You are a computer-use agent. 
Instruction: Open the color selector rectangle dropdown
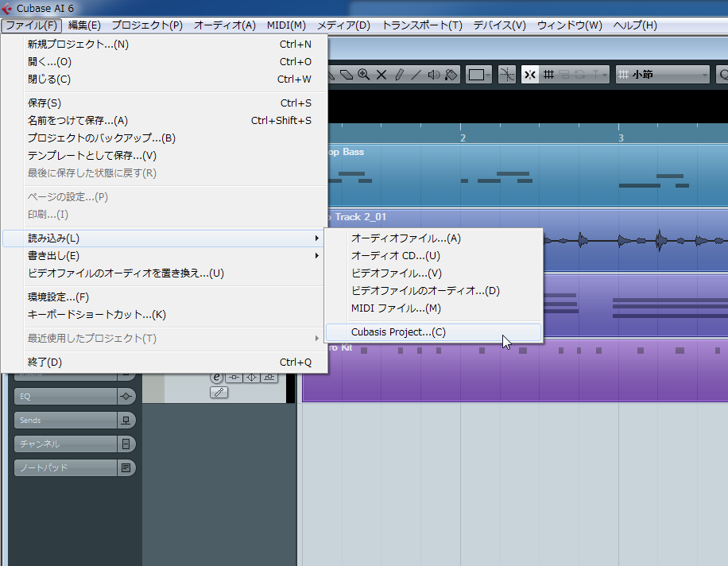pos(478,75)
